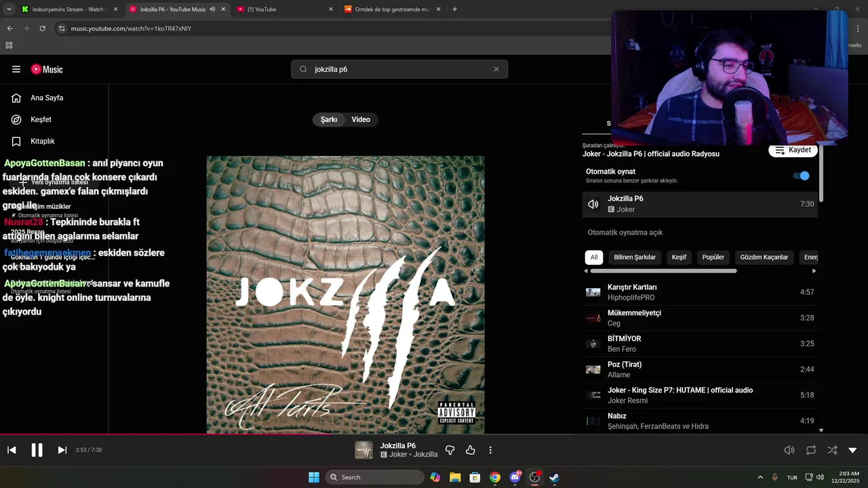Switch to Ontdek de top gestreamde tab
Screen dimensions: 868x488
tap(392, 9)
